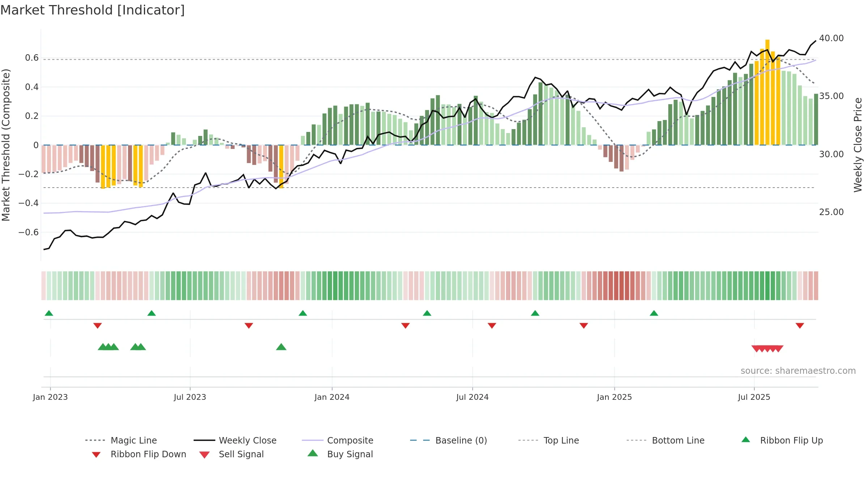The width and height of the screenshot is (868, 488).
Task: Toggle Sell Signal legend entry
Action: tap(231, 454)
